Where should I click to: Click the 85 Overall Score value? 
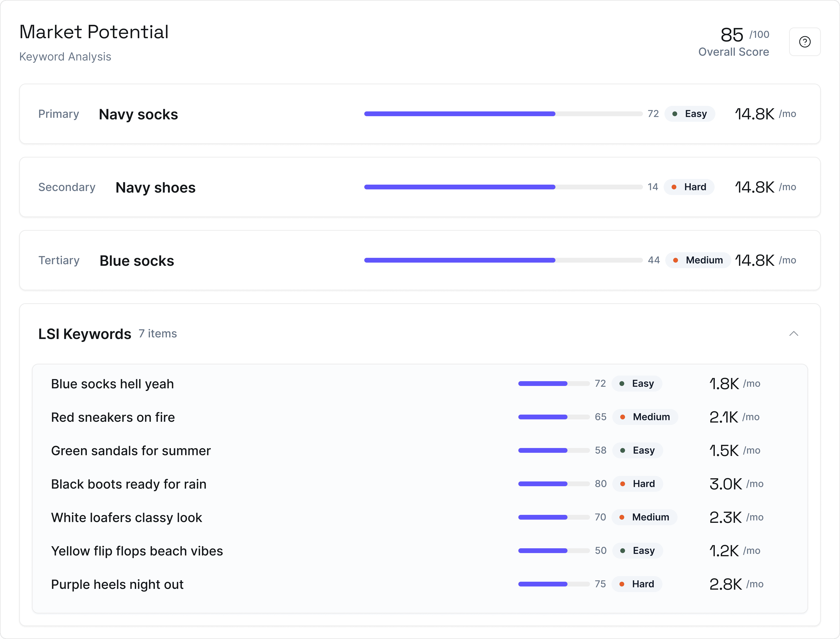732,35
